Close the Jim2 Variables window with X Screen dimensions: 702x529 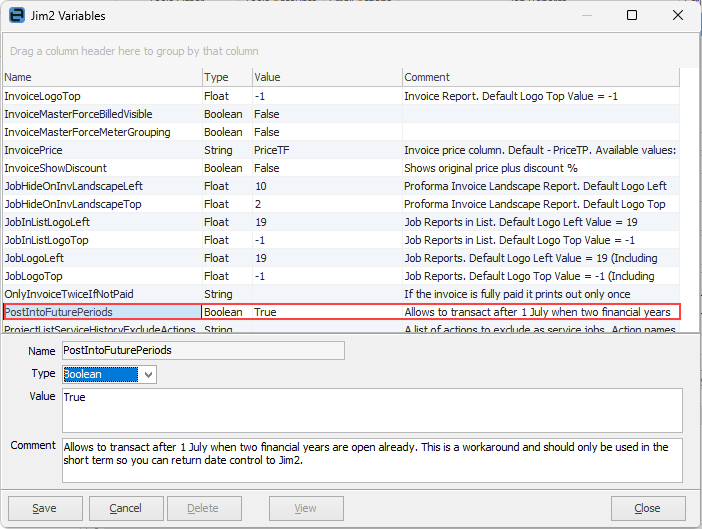pos(678,15)
